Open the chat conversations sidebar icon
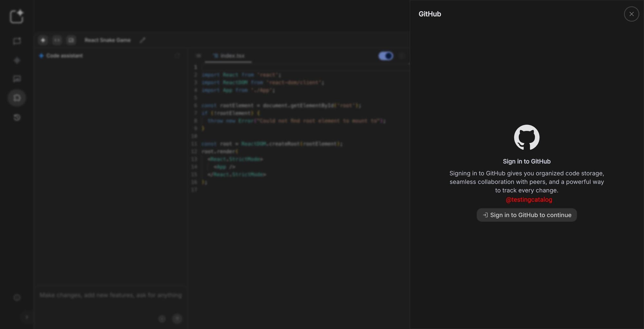The image size is (644, 329). pyautogui.click(x=17, y=41)
